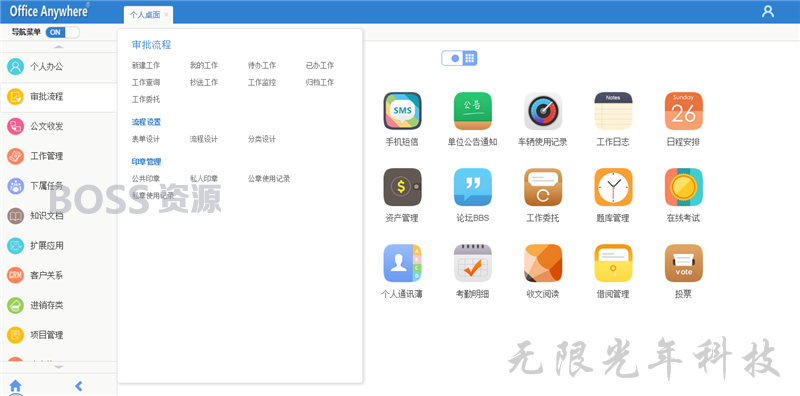Open 公章使用记录 link in flyout
The height and width of the screenshot is (396, 800).
269,179
